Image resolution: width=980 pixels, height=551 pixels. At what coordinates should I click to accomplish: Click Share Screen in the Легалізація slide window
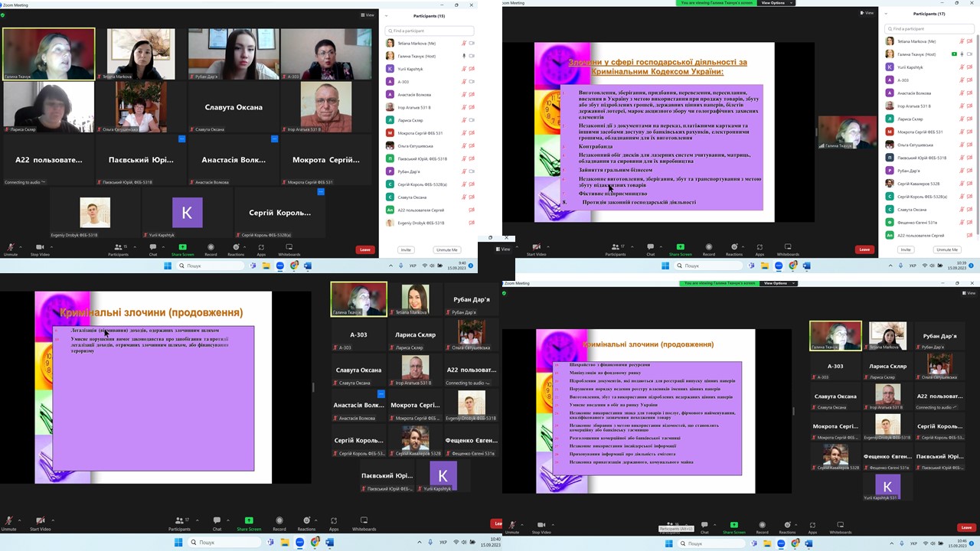[249, 524]
